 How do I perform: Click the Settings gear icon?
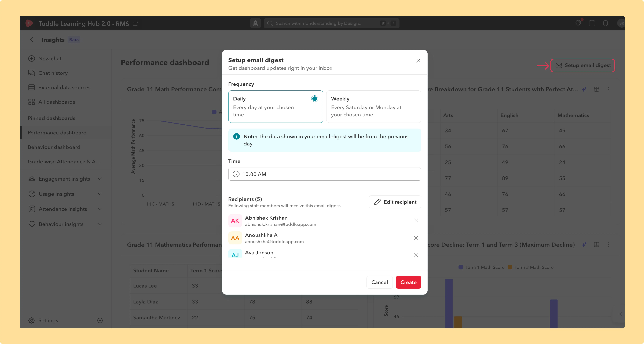(x=32, y=320)
